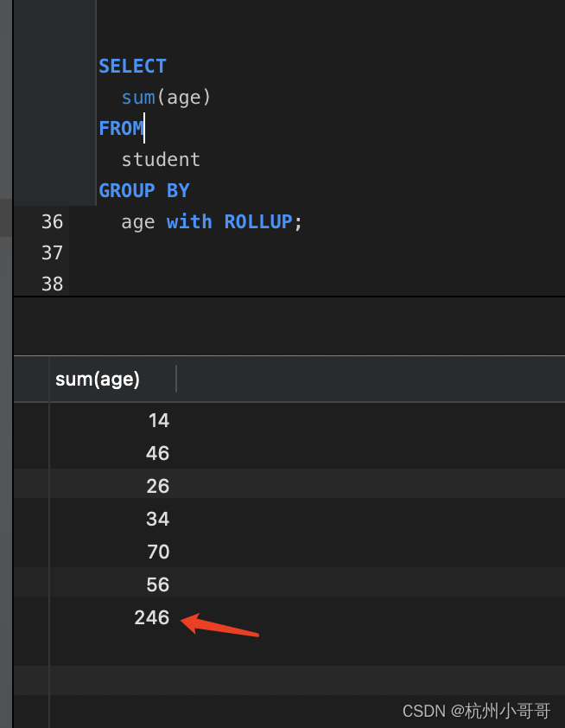Click the ROLLUP keyword
565x728 pixels.
tap(258, 221)
